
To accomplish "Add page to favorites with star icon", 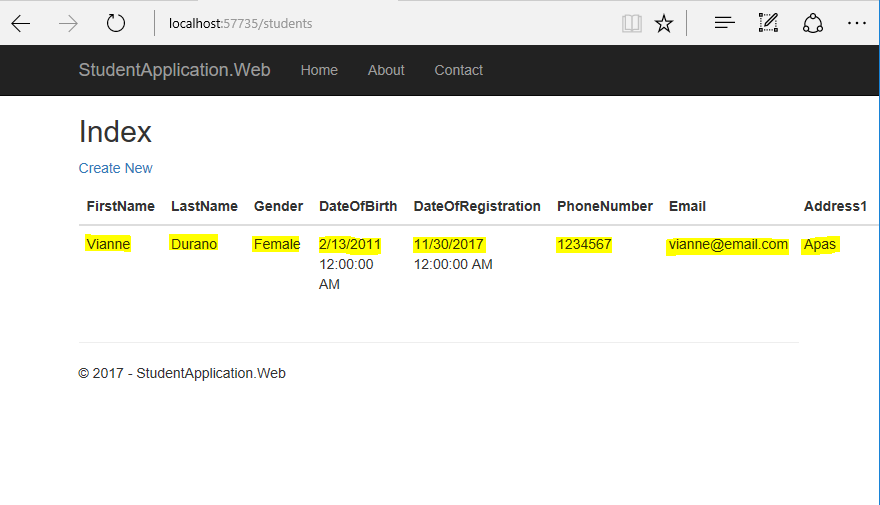I will pos(663,24).
